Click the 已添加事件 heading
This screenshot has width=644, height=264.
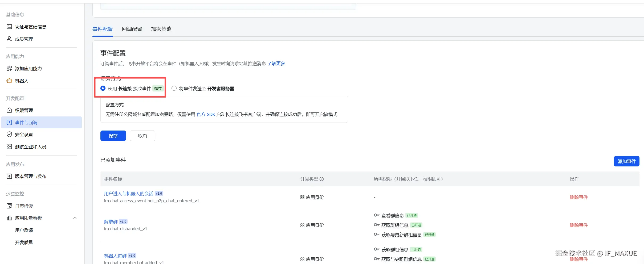(x=113, y=160)
